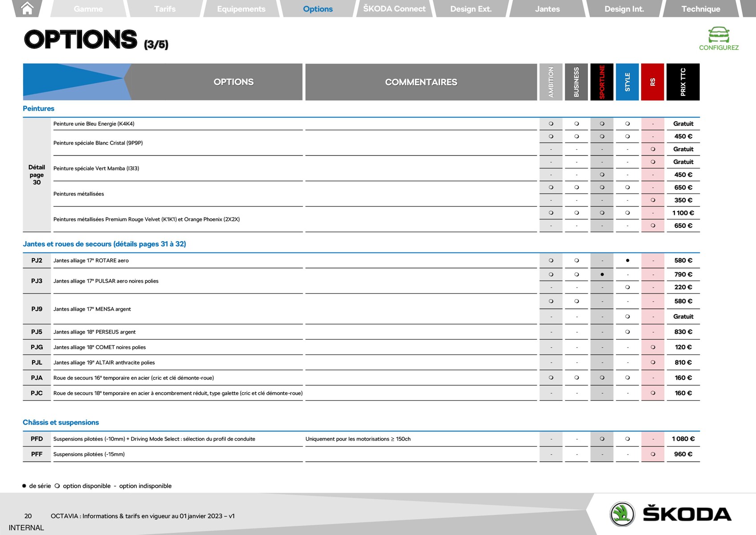The width and height of the screenshot is (756, 535).
Task: Click the AMBITION column header
Action: 551,82
